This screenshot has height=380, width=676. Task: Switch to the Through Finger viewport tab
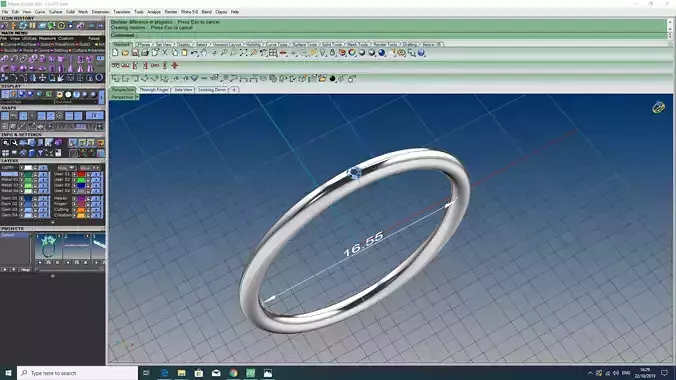click(x=154, y=90)
